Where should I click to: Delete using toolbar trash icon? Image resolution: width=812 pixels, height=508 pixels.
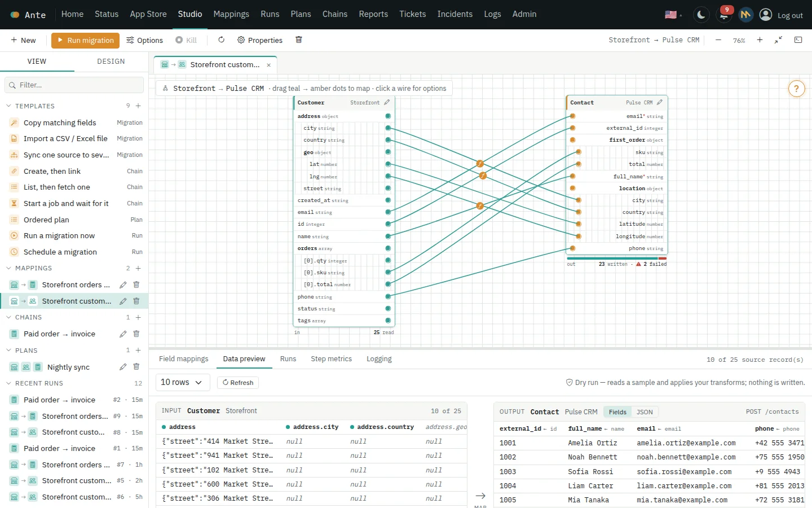[x=299, y=40]
